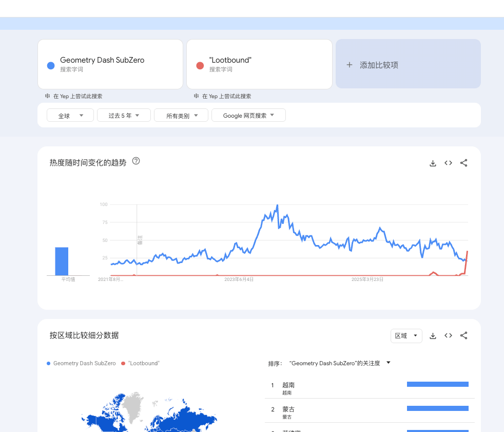Click the Yep icon under Lootbound
Image resolution: width=504 pixels, height=432 pixels.
(197, 96)
